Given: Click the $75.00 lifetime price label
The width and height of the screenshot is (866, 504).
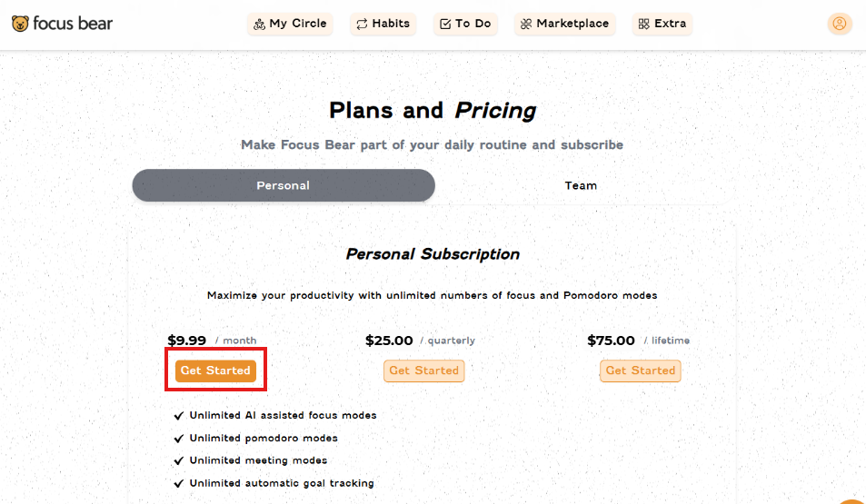Looking at the screenshot, I should [x=612, y=341].
